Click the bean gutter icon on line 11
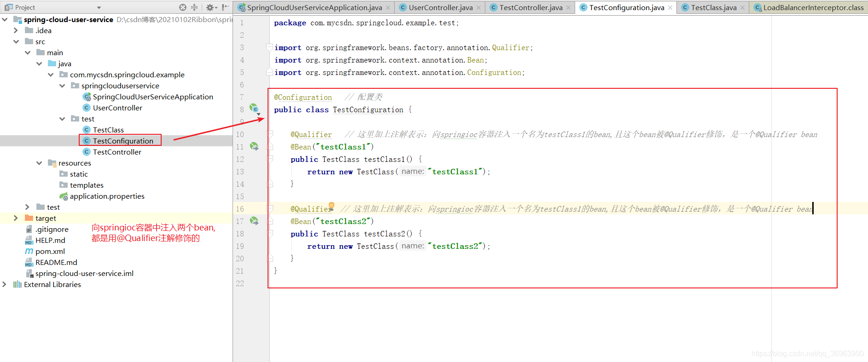This screenshot has height=362, width=868. click(x=254, y=146)
